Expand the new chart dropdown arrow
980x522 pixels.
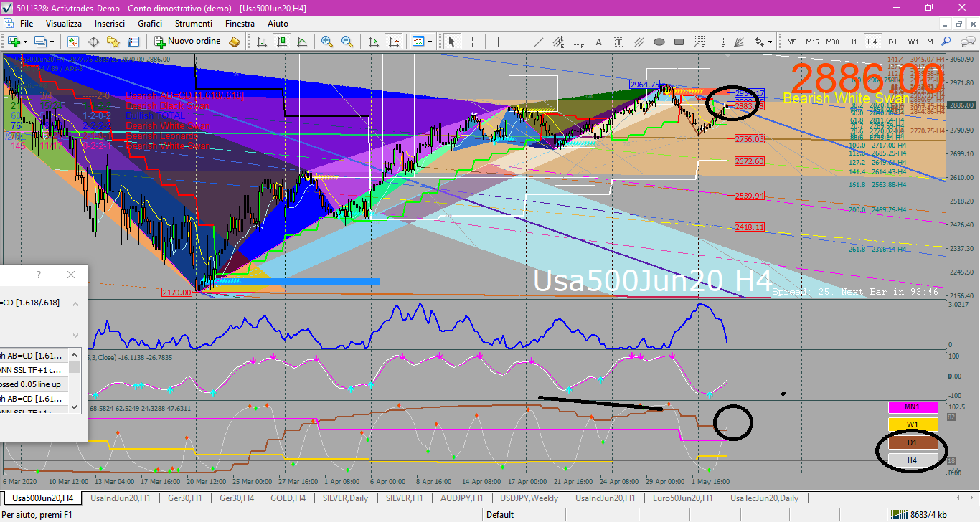click(x=25, y=42)
